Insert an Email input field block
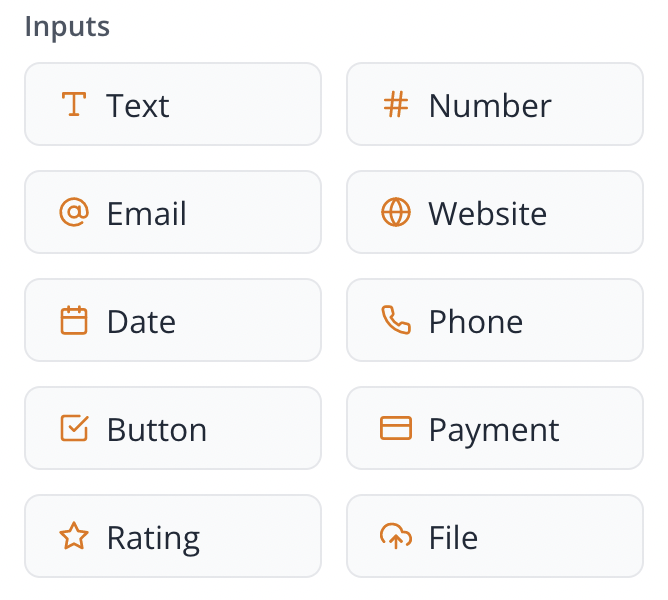Screen dimensions: 668x600 (173, 213)
